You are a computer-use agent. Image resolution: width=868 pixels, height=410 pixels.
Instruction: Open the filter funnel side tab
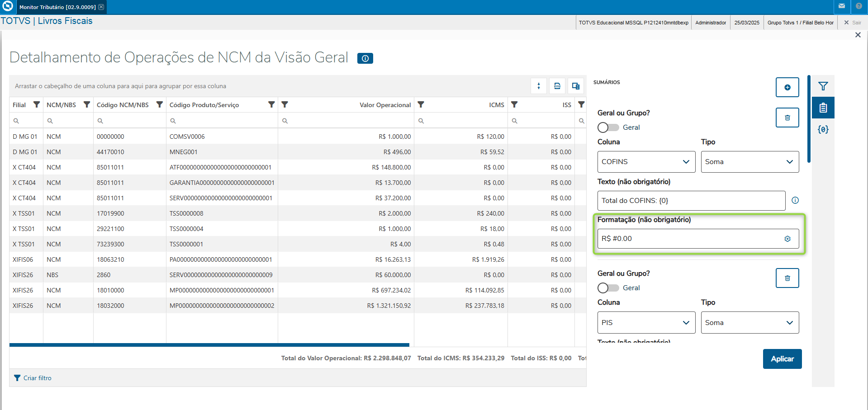click(x=823, y=86)
